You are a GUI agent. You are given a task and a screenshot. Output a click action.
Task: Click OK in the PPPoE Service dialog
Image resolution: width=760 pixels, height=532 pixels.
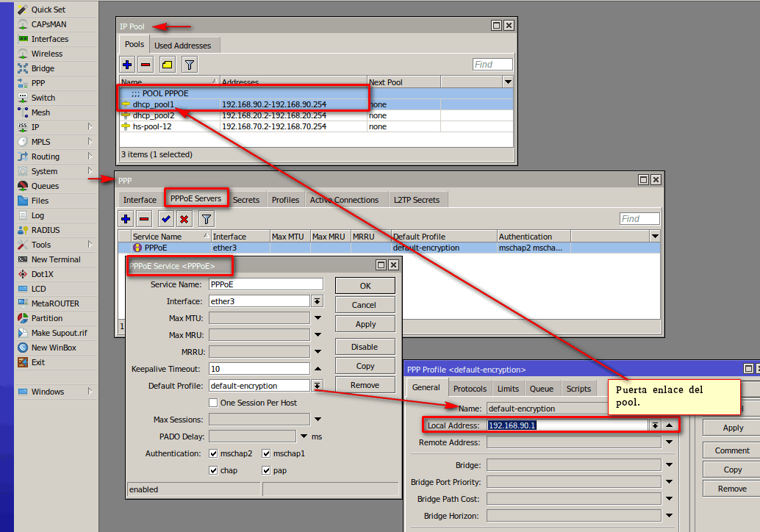(365, 286)
